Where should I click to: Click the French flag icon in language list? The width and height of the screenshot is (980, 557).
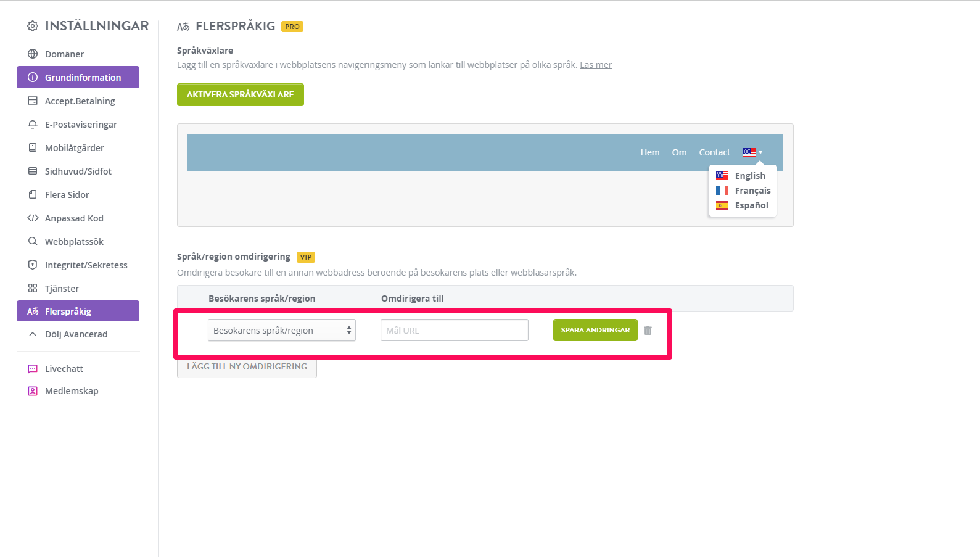pyautogui.click(x=722, y=191)
